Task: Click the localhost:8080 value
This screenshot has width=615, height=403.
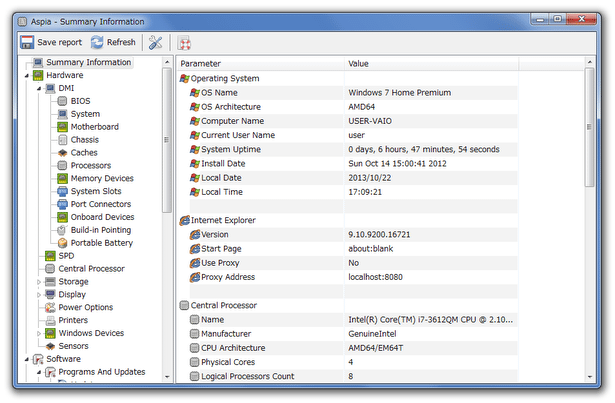Action: pos(375,277)
